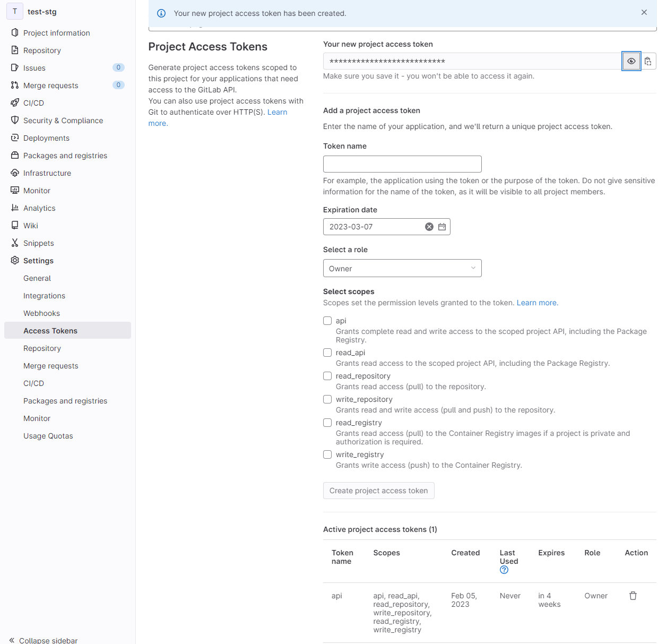Click the Snippets scissors icon
667x644 pixels.
[15, 243]
